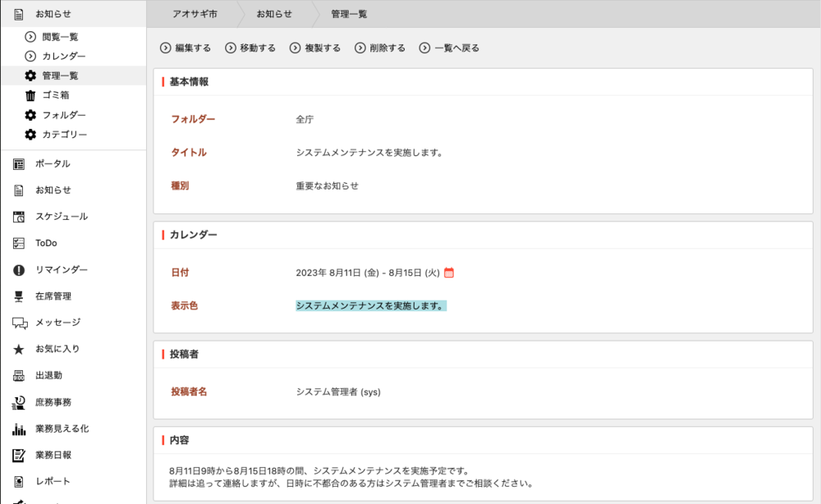Click the 業務日報 notepad icon

coord(19,456)
